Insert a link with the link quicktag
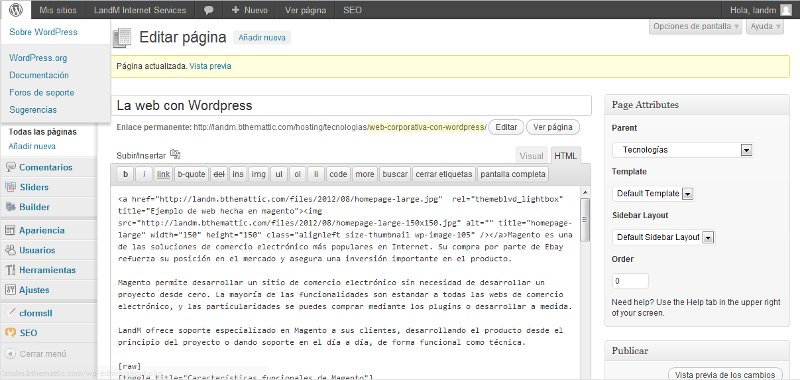This screenshot has height=380, width=800. pos(163,174)
